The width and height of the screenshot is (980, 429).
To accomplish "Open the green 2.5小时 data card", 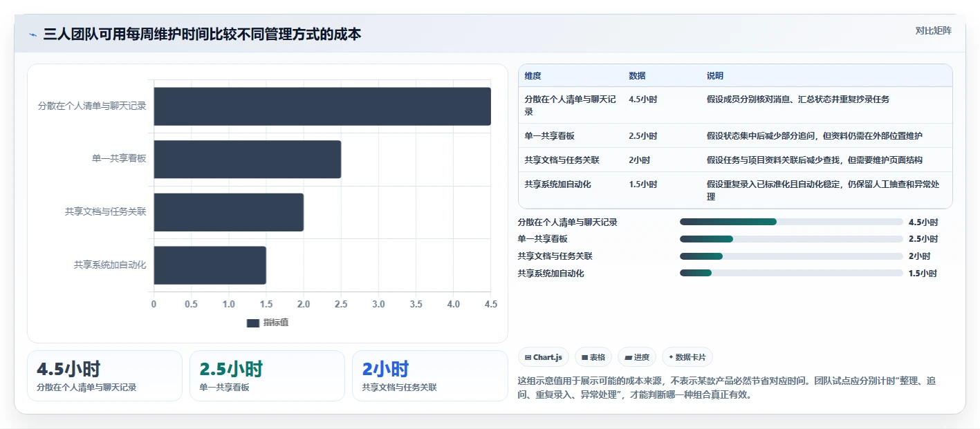I will [267, 376].
